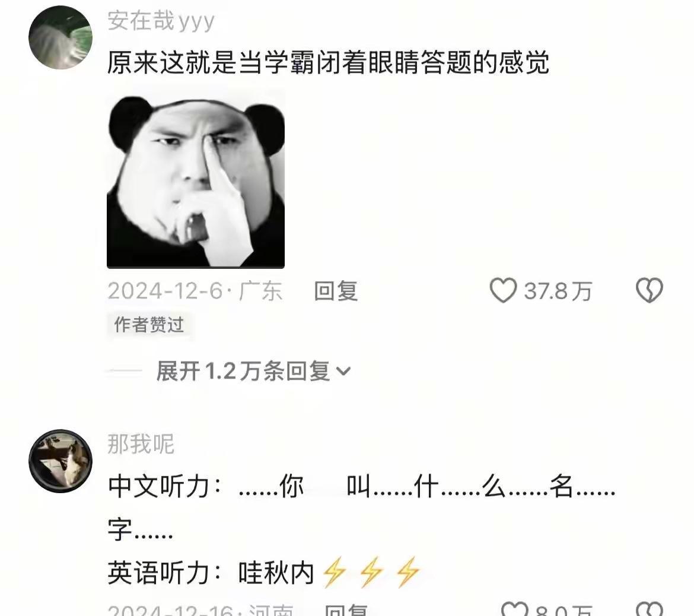This screenshot has height=616, width=694.
Task: Click 回复 under 安在哉yyy's comment
Action: (x=336, y=291)
